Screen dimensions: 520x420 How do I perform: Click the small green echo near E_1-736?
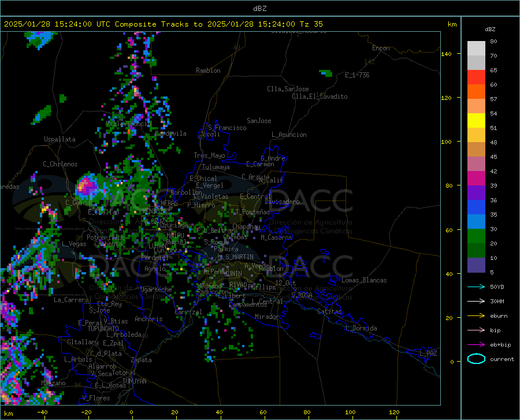(x=326, y=73)
